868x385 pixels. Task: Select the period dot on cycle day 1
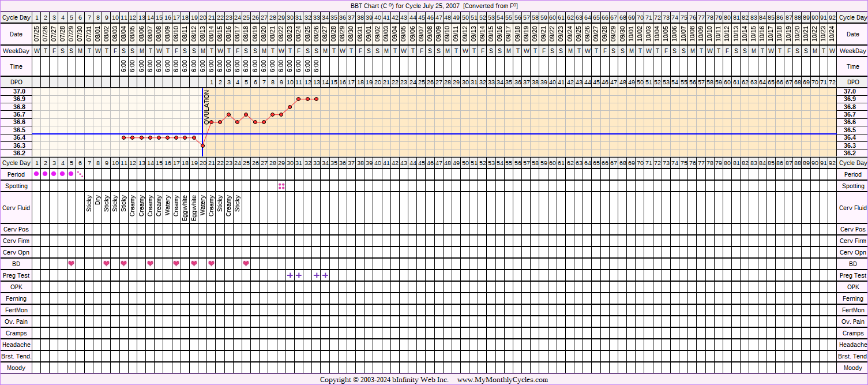(x=37, y=174)
